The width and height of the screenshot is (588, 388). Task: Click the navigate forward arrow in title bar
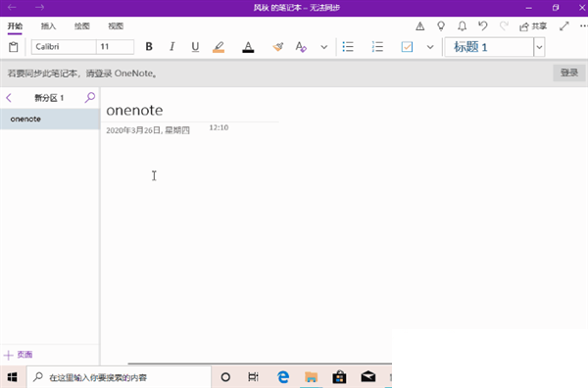point(39,8)
